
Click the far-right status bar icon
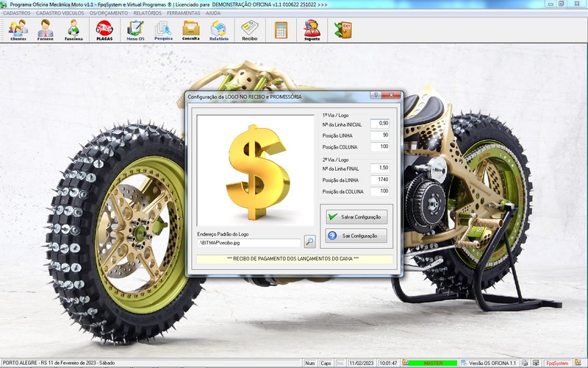[x=578, y=363]
